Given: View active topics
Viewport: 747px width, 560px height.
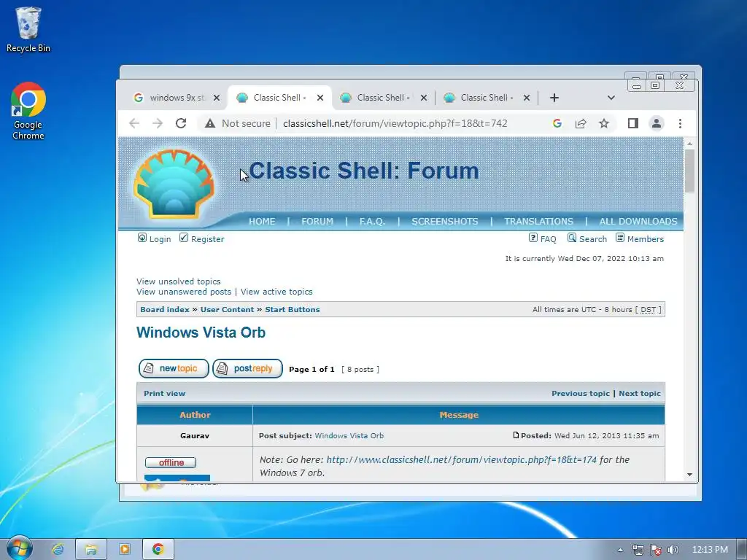Looking at the screenshot, I should click(x=276, y=292).
